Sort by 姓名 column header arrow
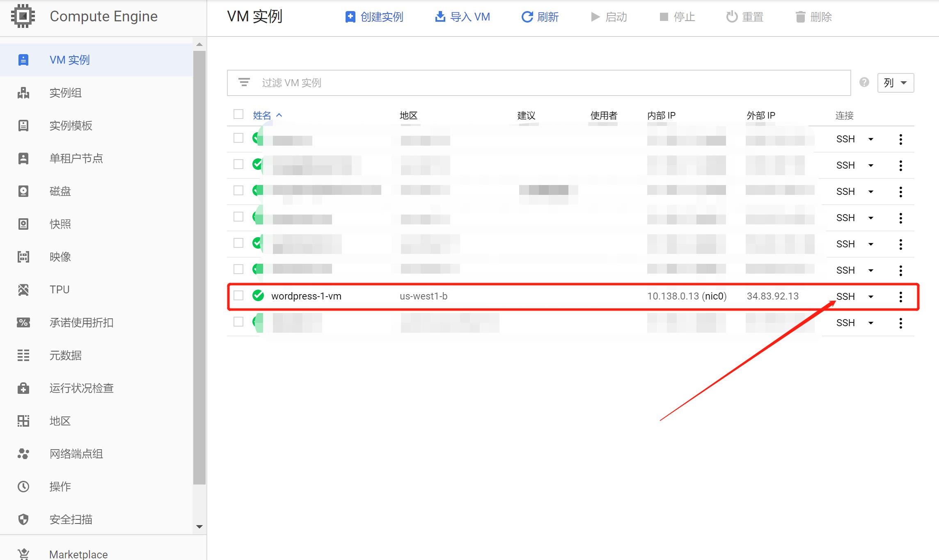 click(x=279, y=115)
